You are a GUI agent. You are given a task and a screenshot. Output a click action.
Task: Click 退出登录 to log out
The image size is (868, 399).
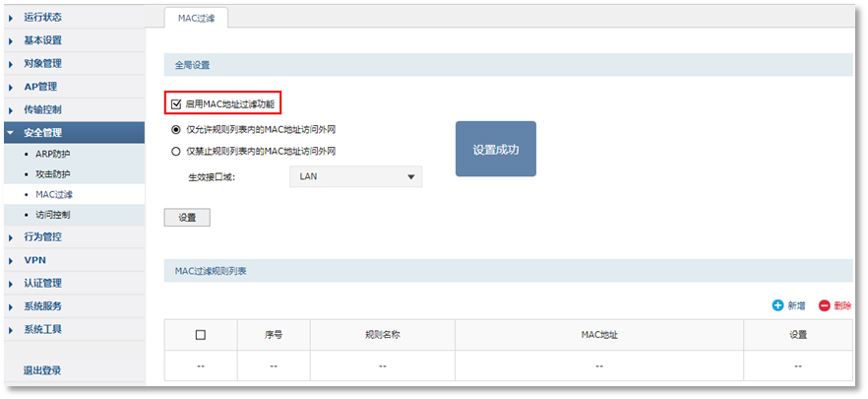coord(42,370)
